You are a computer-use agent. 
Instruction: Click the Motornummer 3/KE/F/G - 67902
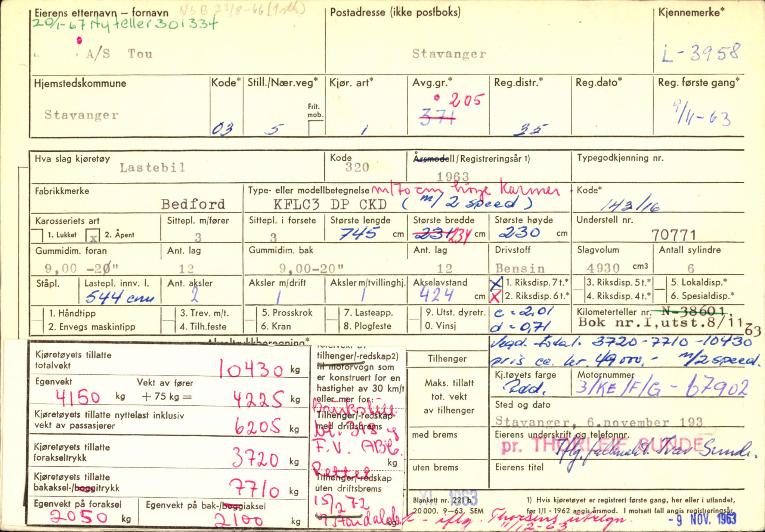(x=662, y=388)
